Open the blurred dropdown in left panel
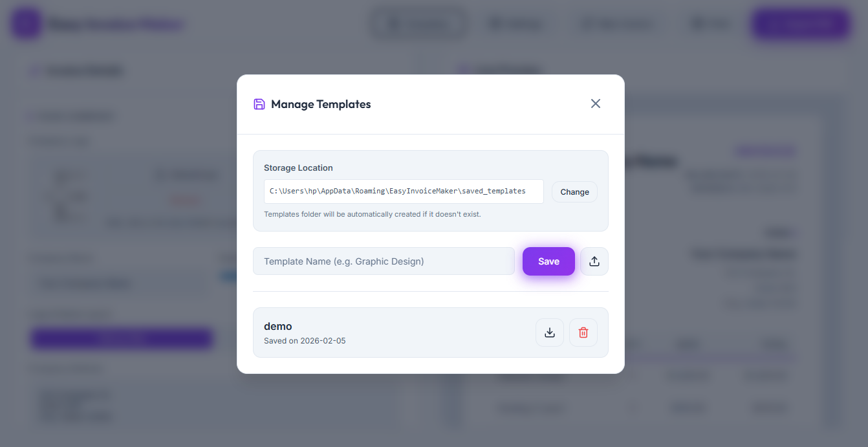This screenshot has width=868, height=447. point(120,283)
